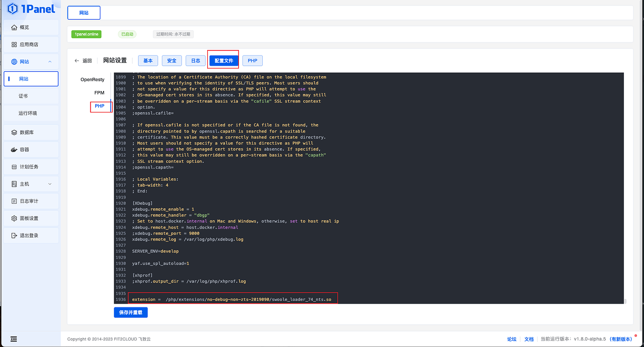Screen dimensions: 644x347
Task: Open the FPM configuration tab
Action: (x=99, y=92)
